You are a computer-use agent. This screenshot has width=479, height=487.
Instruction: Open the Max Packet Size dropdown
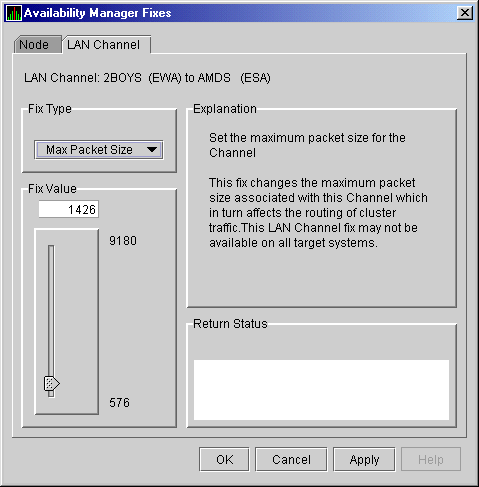pyautogui.click(x=99, y=150)
